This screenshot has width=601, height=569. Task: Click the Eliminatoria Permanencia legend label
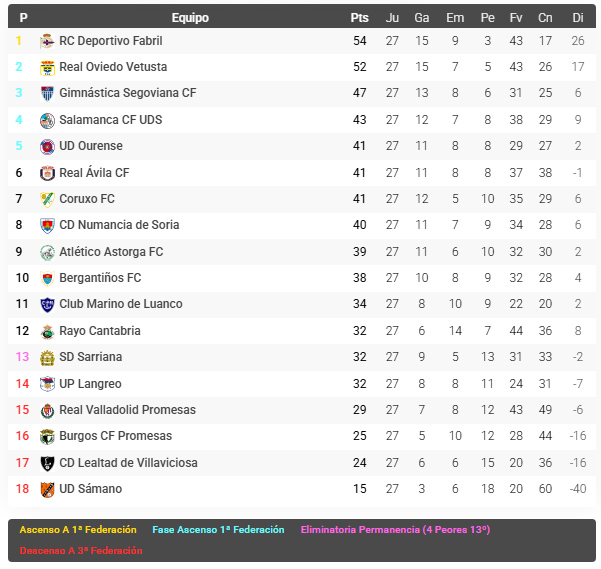click(395, 530)
